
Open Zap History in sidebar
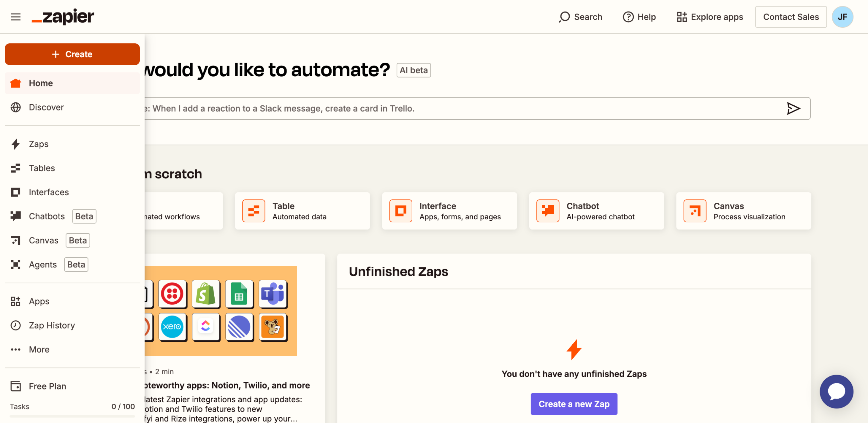tap(52, 325)
